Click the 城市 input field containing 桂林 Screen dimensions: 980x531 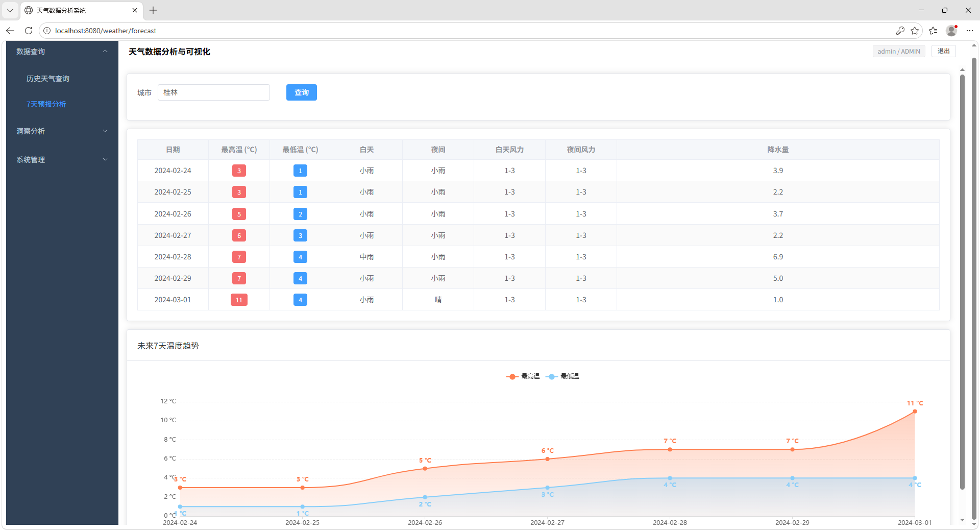coord(213,92)
